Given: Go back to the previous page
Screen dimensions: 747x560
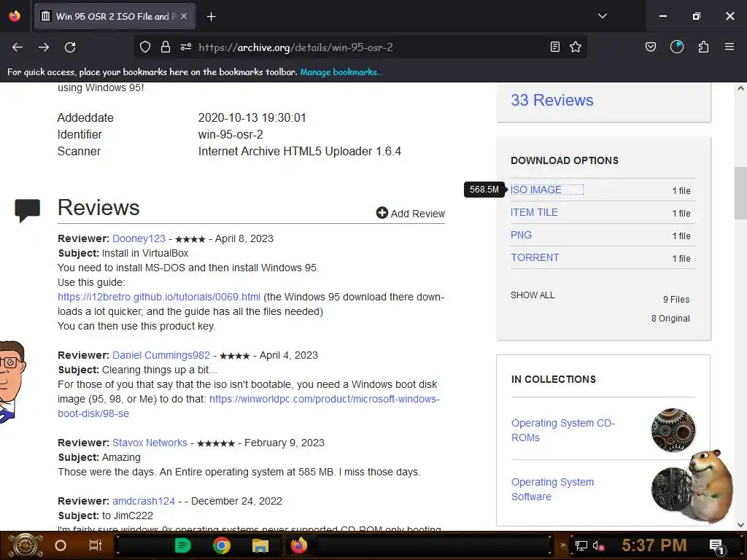Looking at the screenshot, I should [x=18, y=47].
